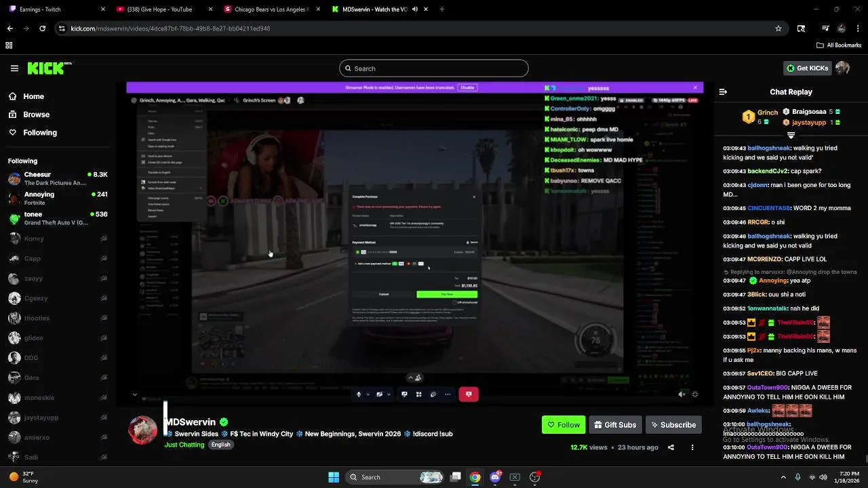Click the kick.com address bar URL
The width and height of the screenshot is (868, 488).
pyautogui.click(x=170, y=28)
